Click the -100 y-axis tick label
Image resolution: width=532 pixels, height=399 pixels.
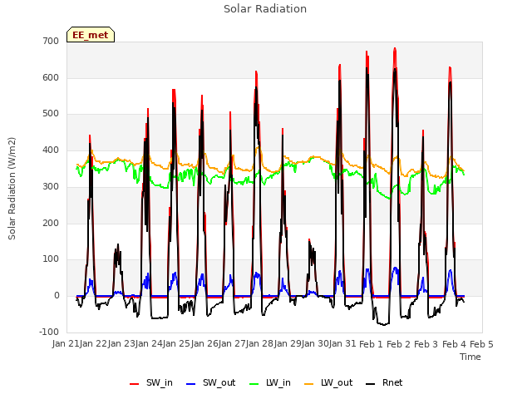[x=49, y=332]
